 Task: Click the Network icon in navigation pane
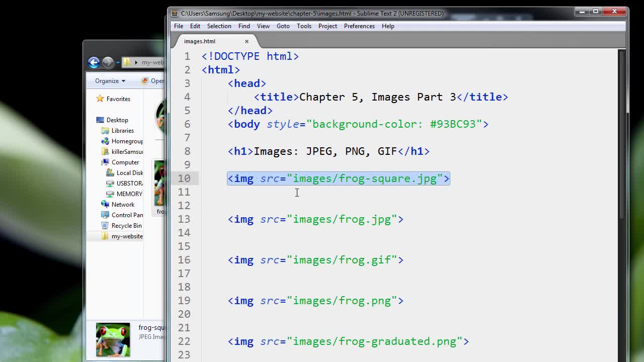pyautogui.click(x=105, y=204)
